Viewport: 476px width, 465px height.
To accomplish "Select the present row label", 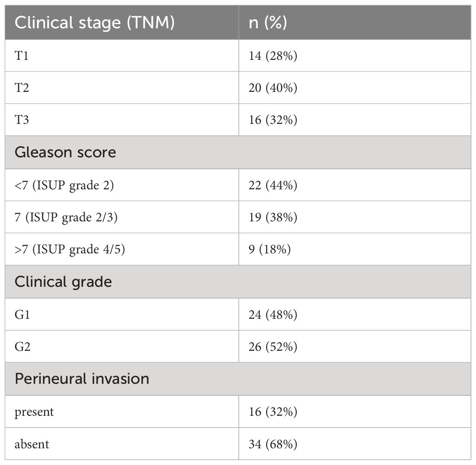I will tap(122, 412).
